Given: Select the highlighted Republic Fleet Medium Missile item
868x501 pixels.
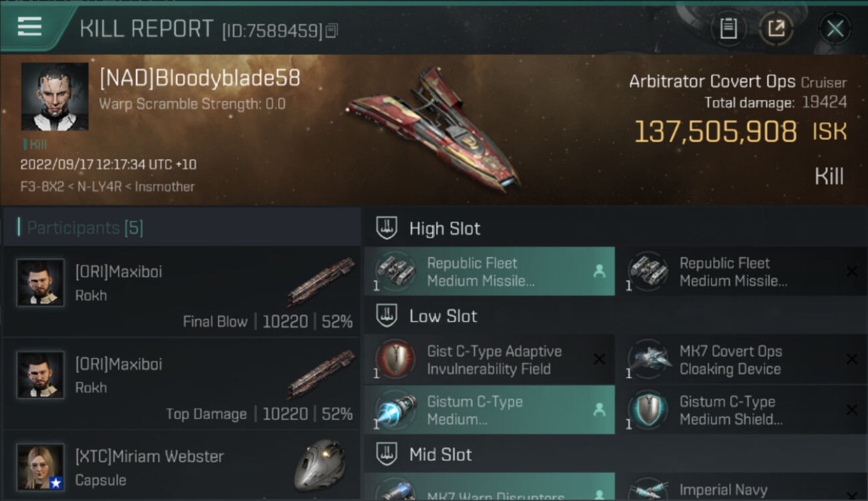Looking at the screenshot, I should tap(489, 271).
